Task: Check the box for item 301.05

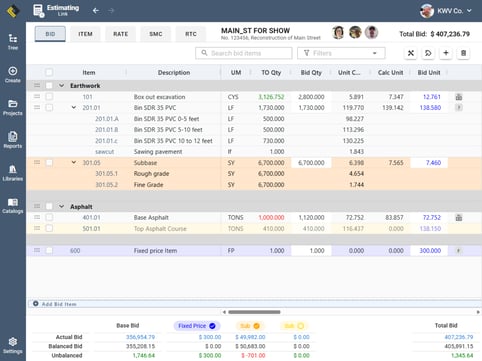Action: (x=49, y=163)
